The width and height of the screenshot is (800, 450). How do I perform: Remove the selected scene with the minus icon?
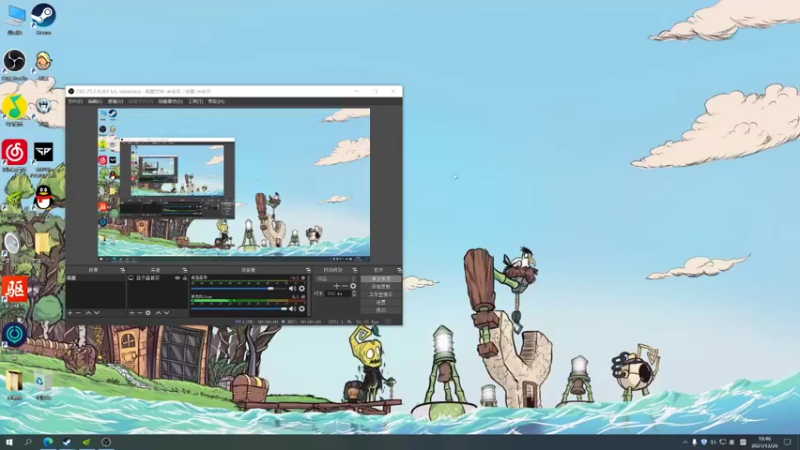tap(79, 313)
